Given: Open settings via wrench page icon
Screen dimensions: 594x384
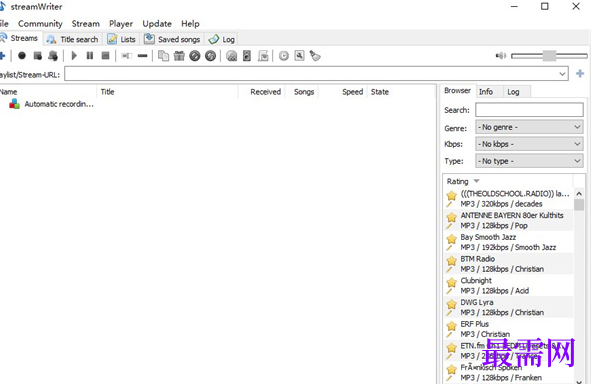Looking at the screenshot, I should [299, 56].
